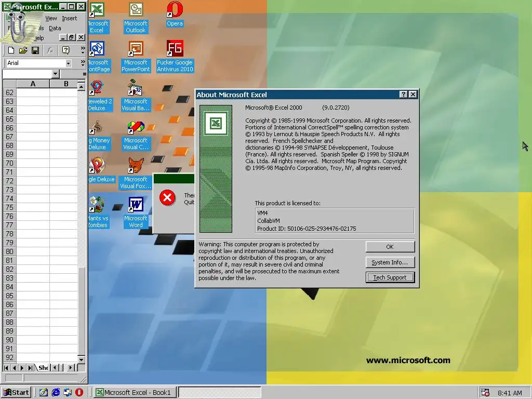
Task: Click the System Info... button
Action: pos(390,262)
